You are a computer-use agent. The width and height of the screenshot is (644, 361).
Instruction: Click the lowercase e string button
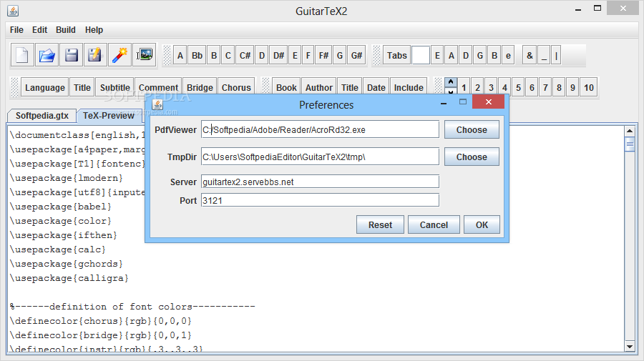pyautogui.click(x=509, y=55)
